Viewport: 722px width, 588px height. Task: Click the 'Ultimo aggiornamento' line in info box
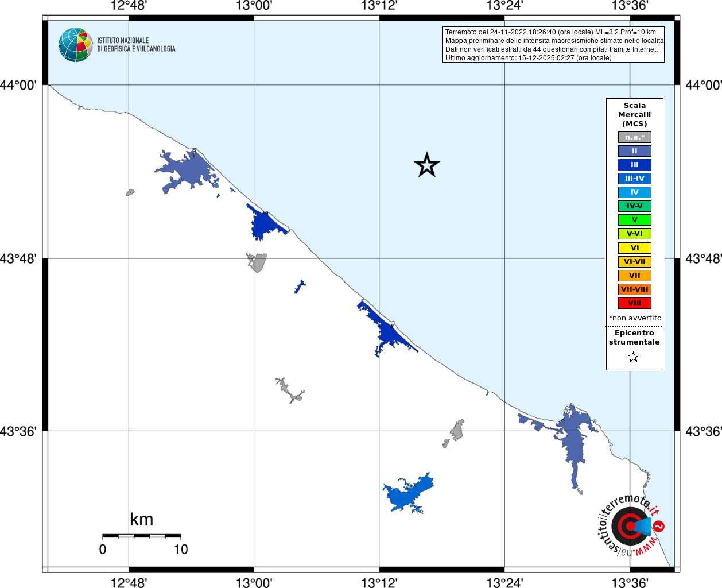[528, 58]
